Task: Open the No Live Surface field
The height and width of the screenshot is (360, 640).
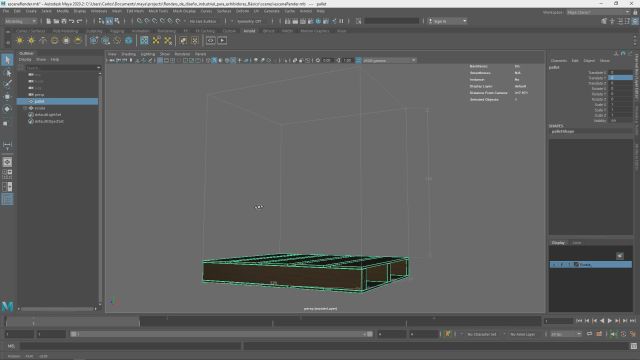Action: pyautogui.click(x=203, y=21)
